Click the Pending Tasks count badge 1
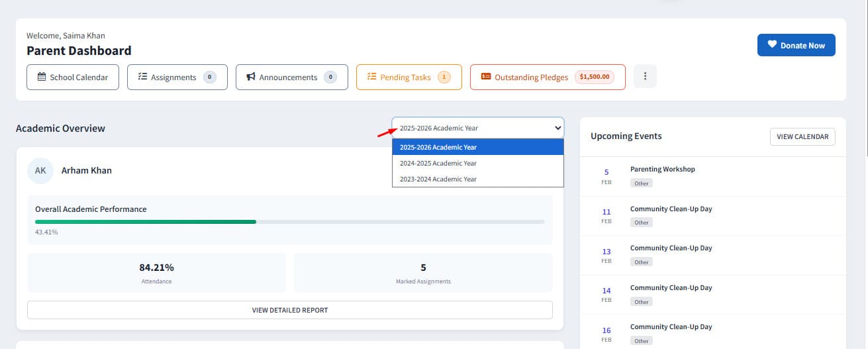The width and height of the screenshot is (868, 349). (x=444, y=77)
